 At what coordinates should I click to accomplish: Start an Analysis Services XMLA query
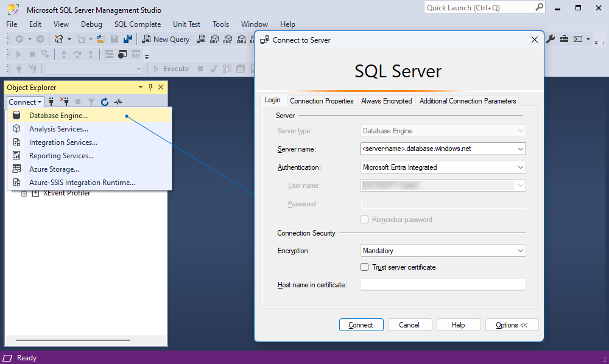pyautogui.click(x=242, y=39)
